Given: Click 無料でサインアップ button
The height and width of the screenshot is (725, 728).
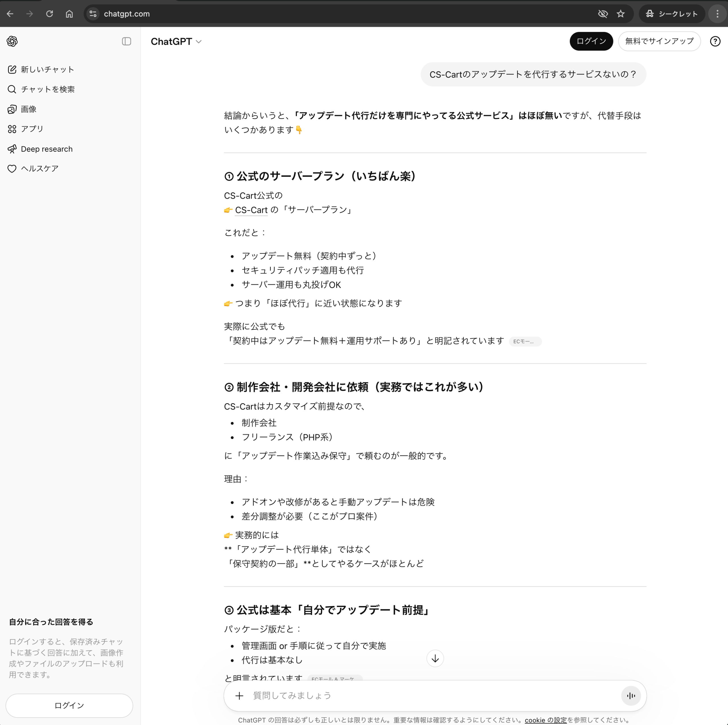Looking at the screenshot, I should point(659,41).
